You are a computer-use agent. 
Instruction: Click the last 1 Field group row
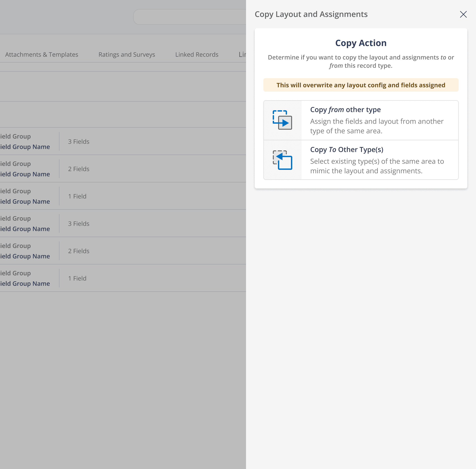(x=77, y=278)
